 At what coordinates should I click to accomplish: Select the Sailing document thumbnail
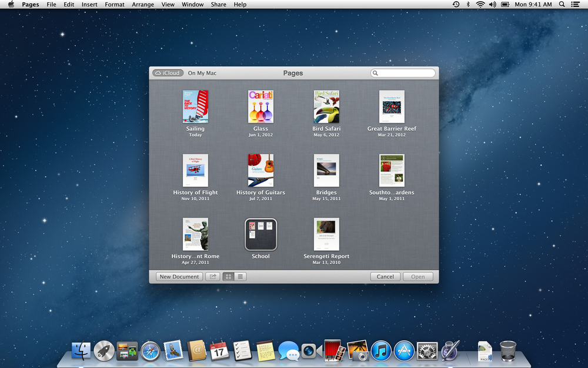195,107
